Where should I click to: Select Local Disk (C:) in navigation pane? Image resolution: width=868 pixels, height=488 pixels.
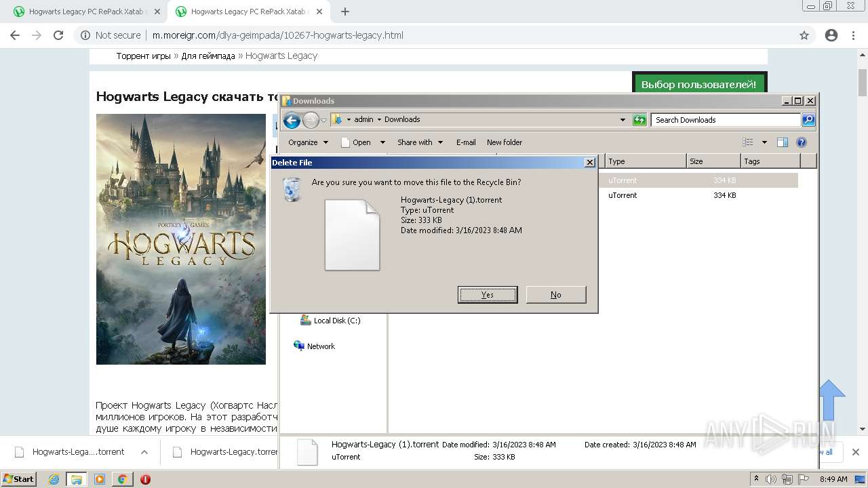coord(330,321)
